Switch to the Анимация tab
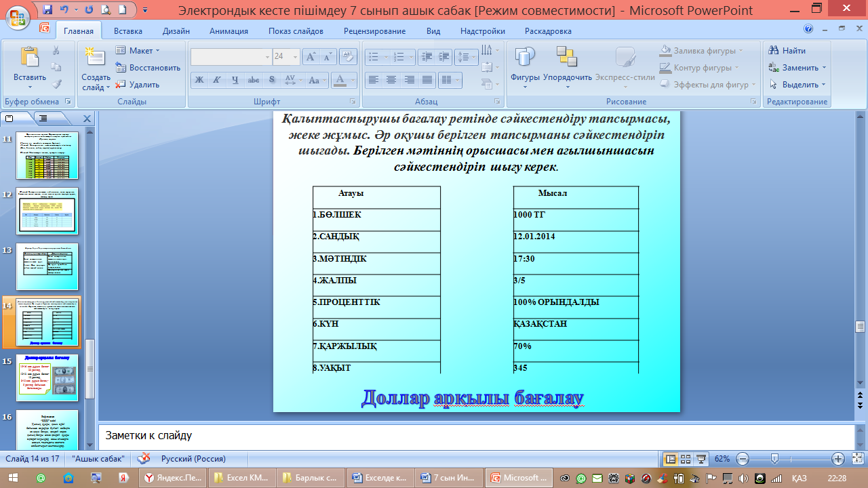The width and height of the screenshot is (868, 488). tap(229, 31)
